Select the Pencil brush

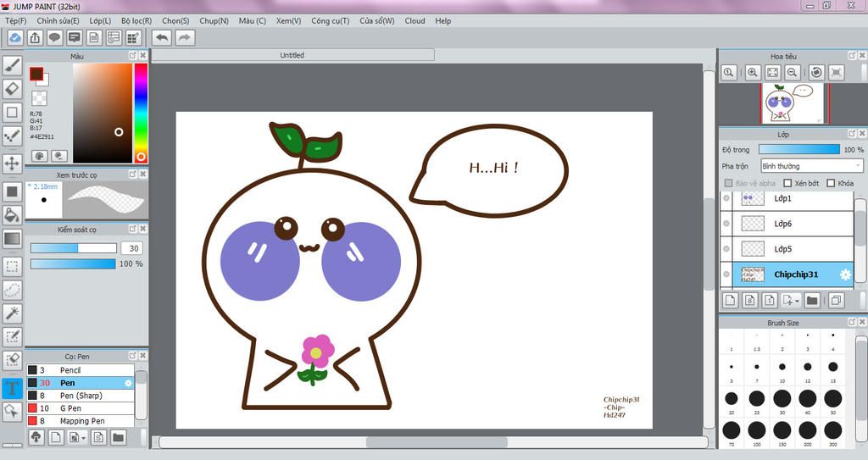(x=81, y=369)
